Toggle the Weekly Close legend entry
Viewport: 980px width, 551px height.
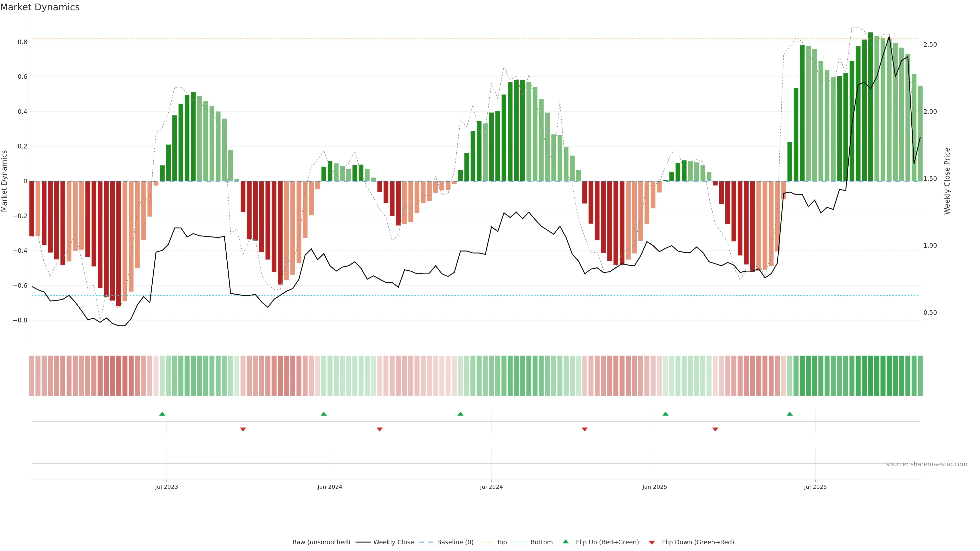[393, 542]
